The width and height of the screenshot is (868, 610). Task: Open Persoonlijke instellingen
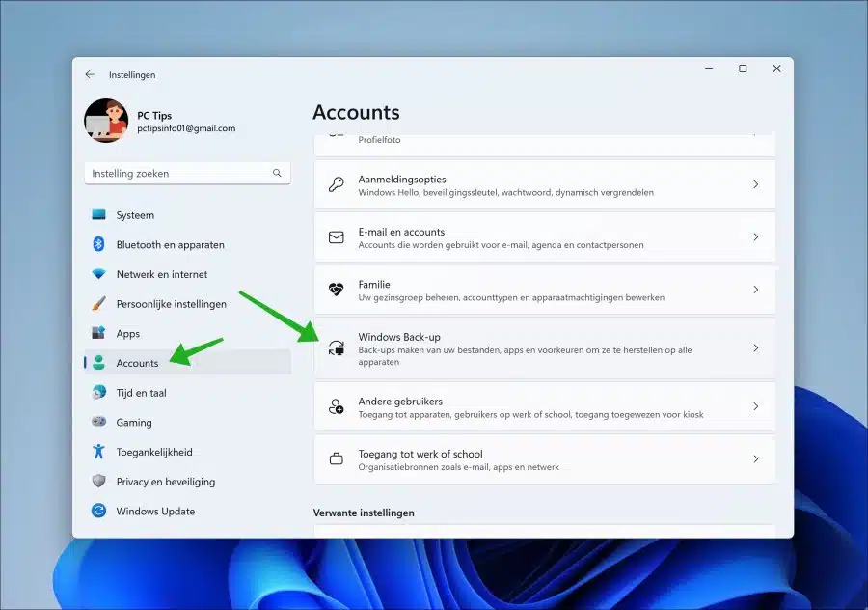[x=188, y=304]
